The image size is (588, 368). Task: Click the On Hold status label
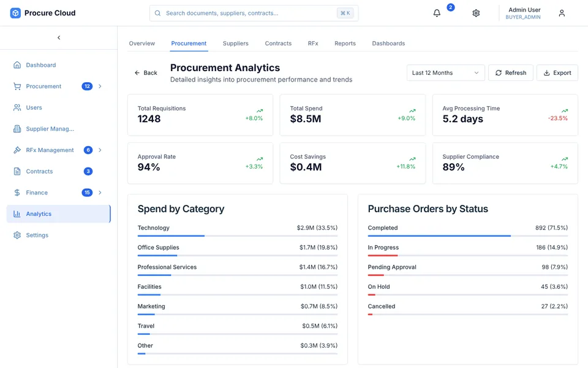(379, 287)
